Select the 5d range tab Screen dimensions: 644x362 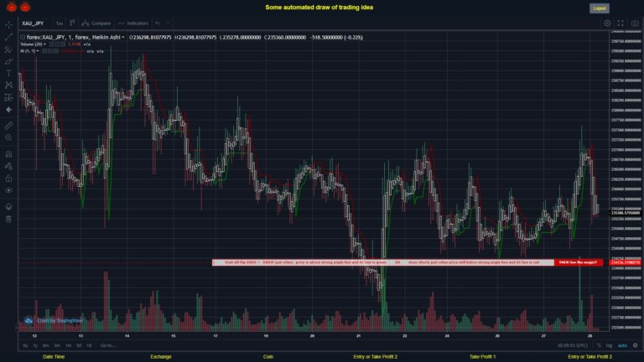coord(79,345)
